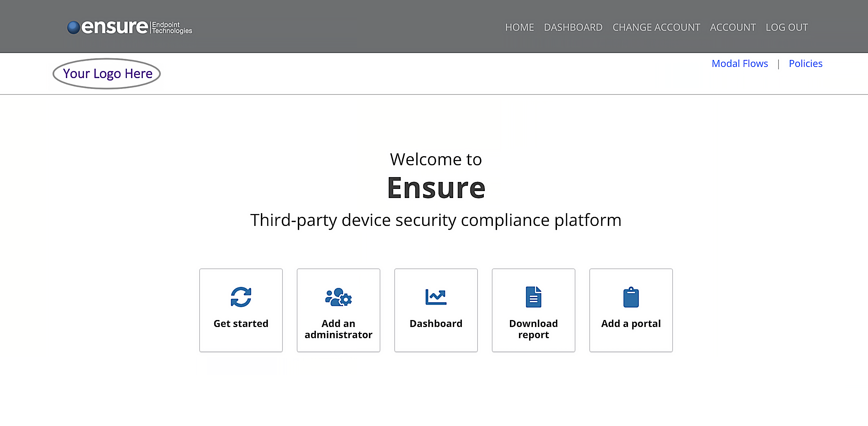
Task: Open DASHBOARD in the top navigation
Action: click(x=573, y=27)
